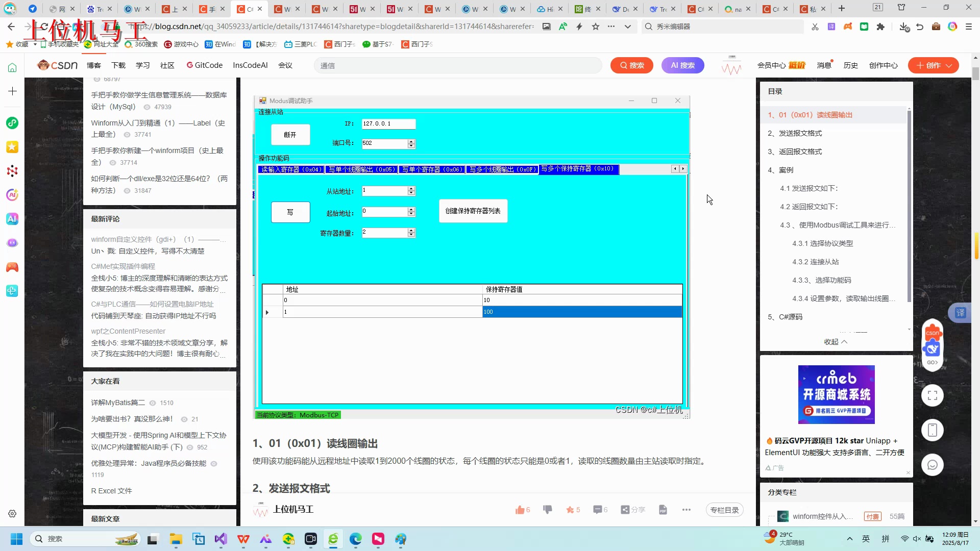
Task: Click the 专栏目录 button
Action: click(724, 510)
